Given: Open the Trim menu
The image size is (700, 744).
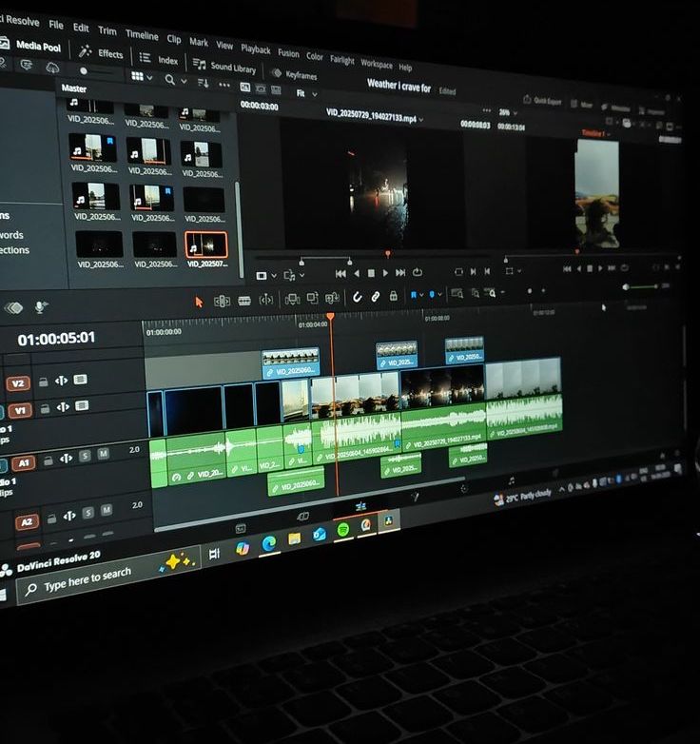Looking at the screenshot, I should coord(107,30).
